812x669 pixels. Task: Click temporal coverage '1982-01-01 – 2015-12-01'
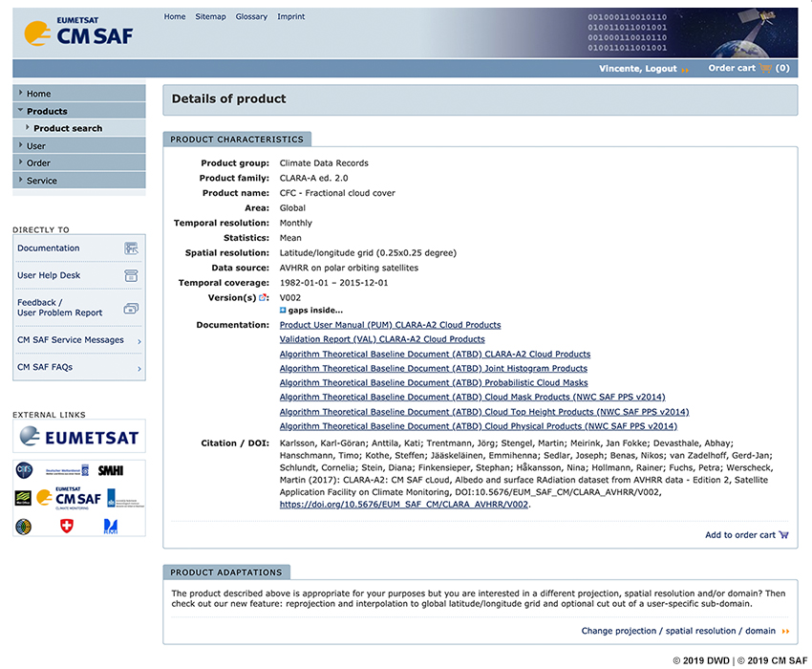pos(333,283)
